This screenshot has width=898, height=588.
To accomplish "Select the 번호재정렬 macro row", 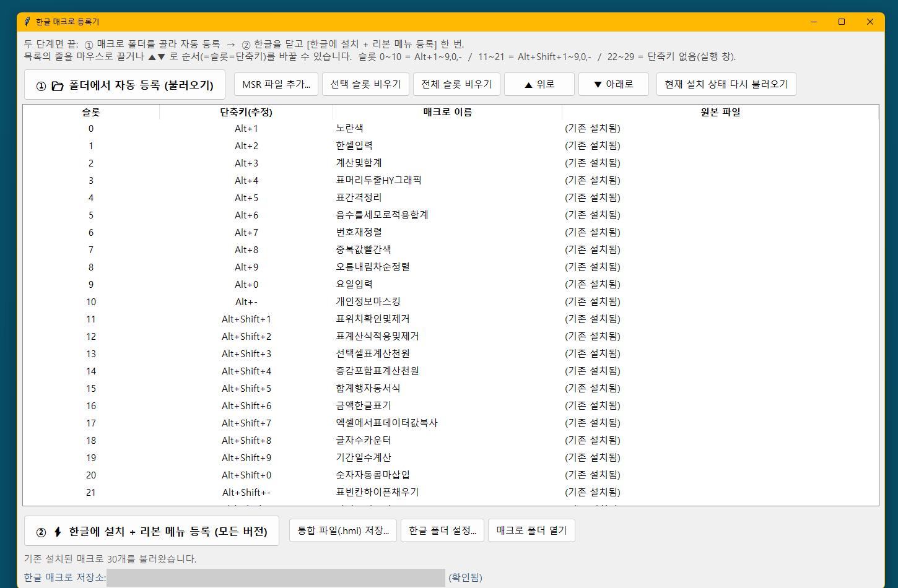I will click(451, 232).
